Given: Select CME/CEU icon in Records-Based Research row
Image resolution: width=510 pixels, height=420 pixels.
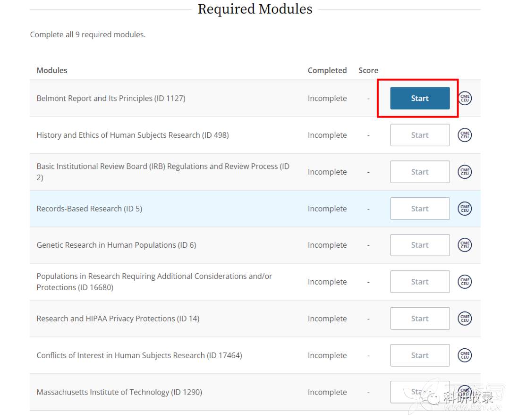Looking at the screenshot, I should (465, 209).
